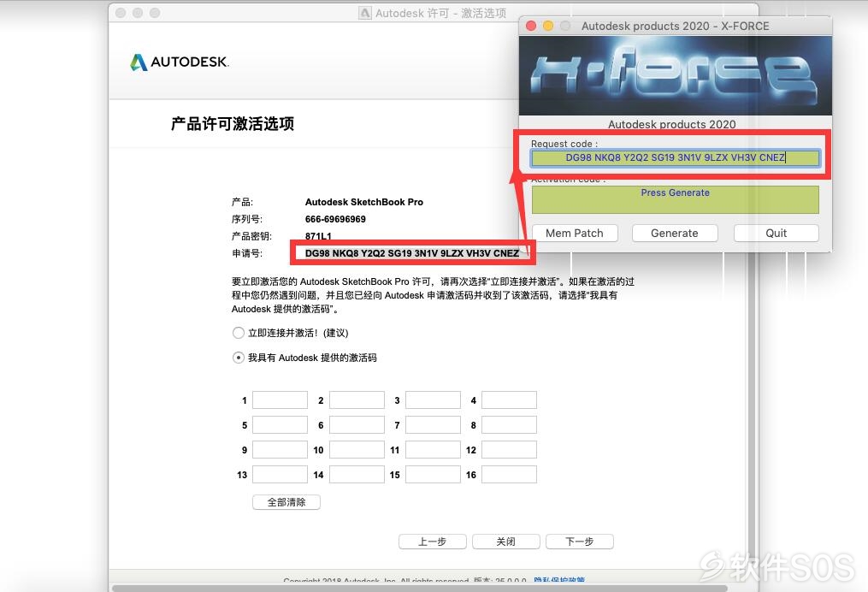Click the Autodesk logo in the header
868x592 pixels.
coord(180,62)
